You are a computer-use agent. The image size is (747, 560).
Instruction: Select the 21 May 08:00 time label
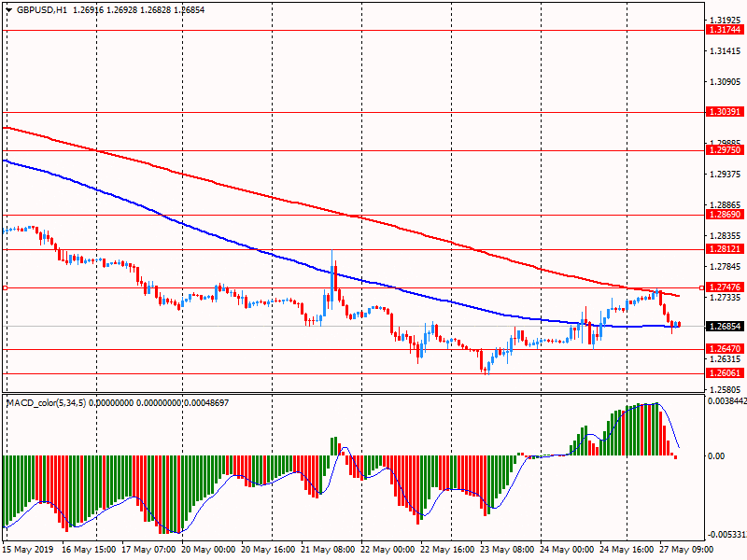(x=328, y=551)
